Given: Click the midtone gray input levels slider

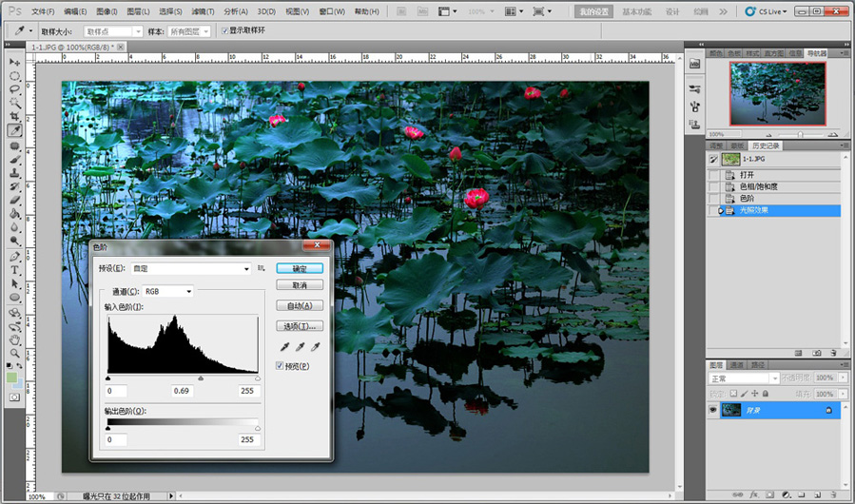Looking at the screenshot, I should tap(200, 378).
